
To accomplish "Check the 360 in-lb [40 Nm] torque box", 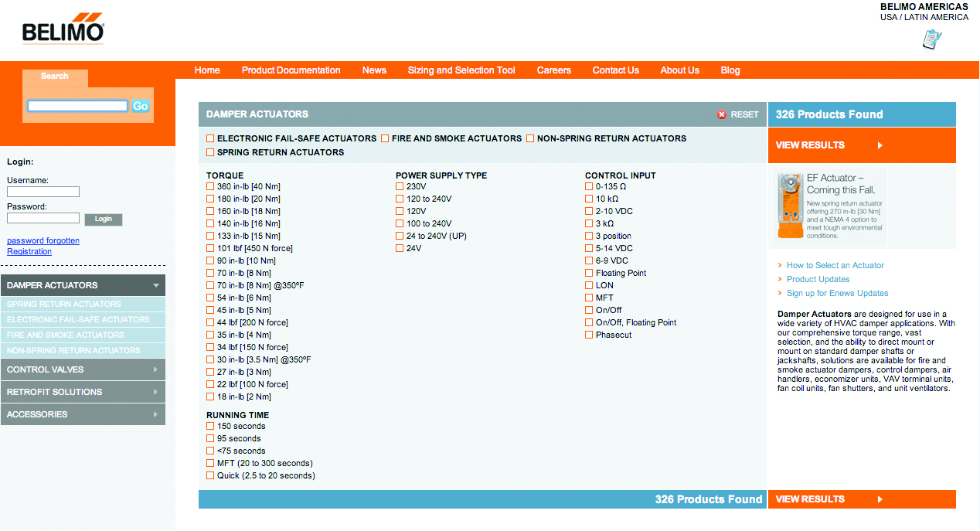I will point(210,186).
